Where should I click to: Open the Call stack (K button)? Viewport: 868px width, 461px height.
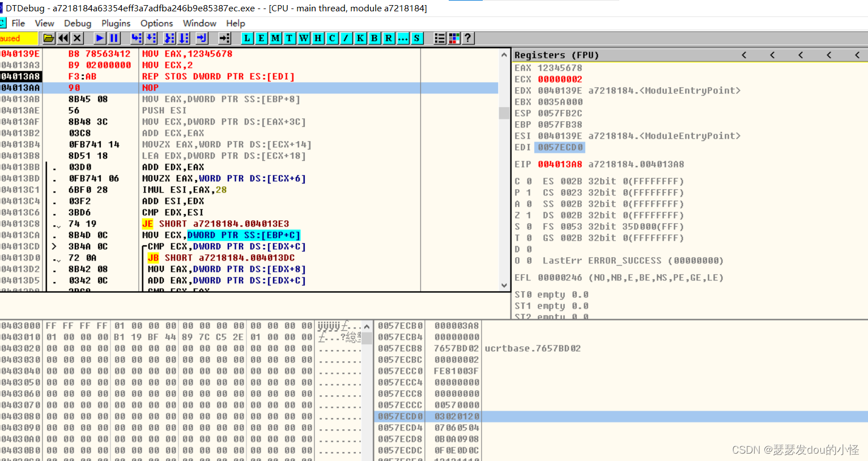pyautogui.click(x=360, y=39)
